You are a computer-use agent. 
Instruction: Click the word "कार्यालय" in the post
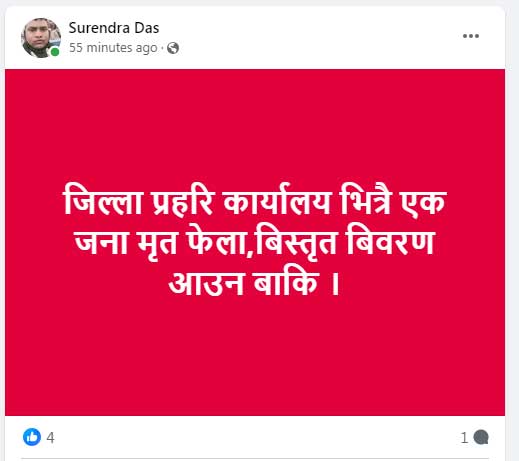tap(277, 201)
